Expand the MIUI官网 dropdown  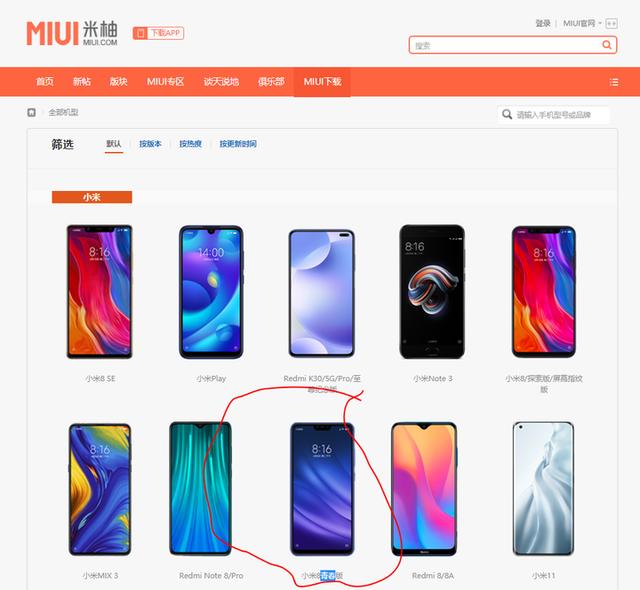click(582, 23)
